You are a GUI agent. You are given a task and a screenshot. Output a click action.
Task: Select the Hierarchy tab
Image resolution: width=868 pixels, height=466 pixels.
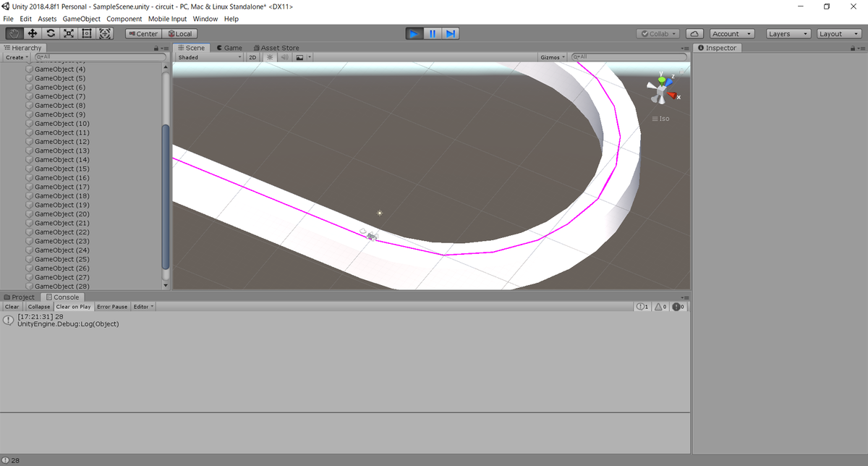coord(23,48)
